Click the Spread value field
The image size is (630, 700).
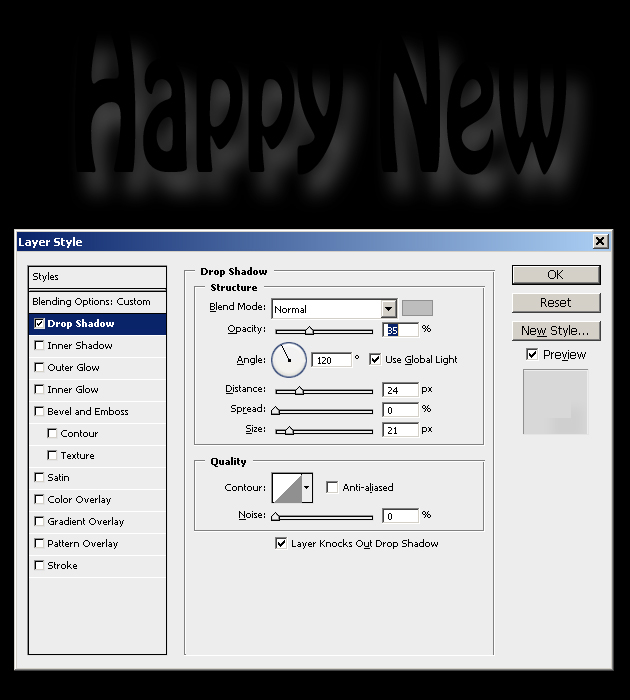click(401, 410)
